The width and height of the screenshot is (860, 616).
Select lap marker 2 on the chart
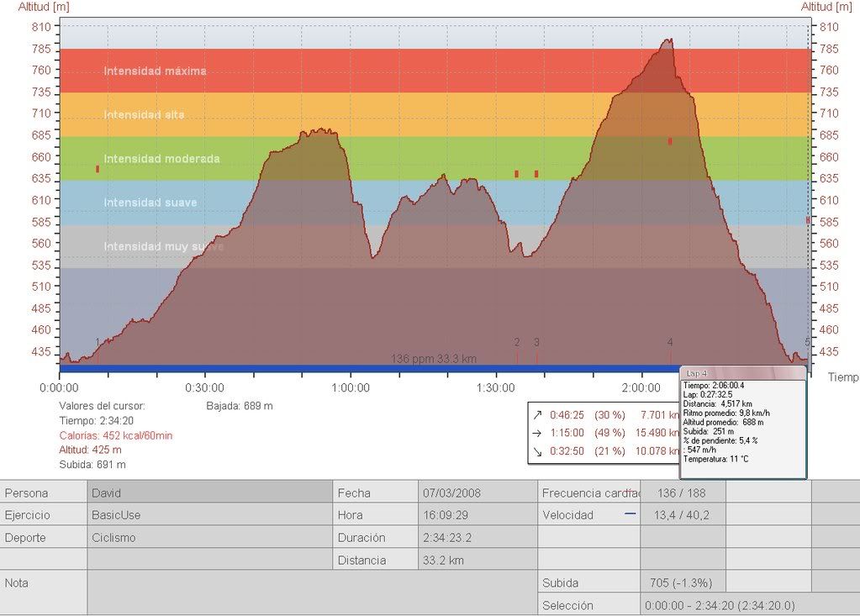coord(517,343)
